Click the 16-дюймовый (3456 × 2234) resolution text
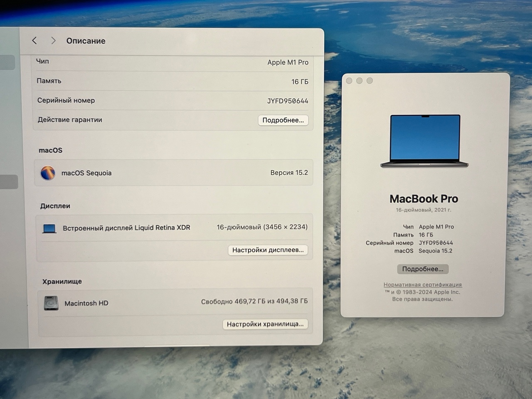Viewport: 532px width, 399px height. [x=262, y=227]
